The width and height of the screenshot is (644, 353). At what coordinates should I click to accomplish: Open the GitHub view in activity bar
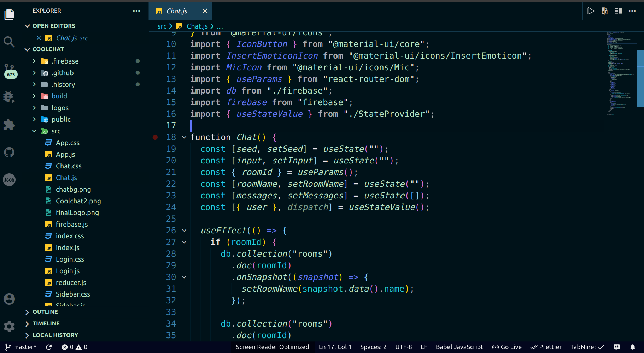pyautogui.click(x=9, y=152)
